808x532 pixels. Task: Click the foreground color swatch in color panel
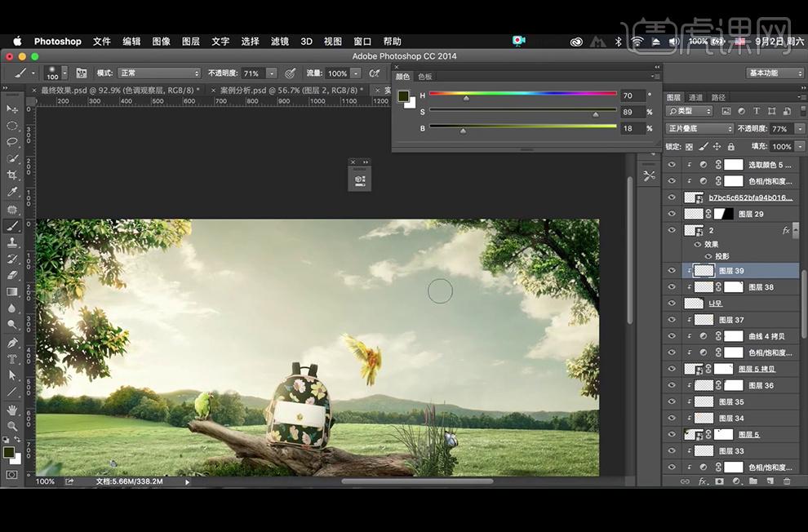click(x=403, y=96)
